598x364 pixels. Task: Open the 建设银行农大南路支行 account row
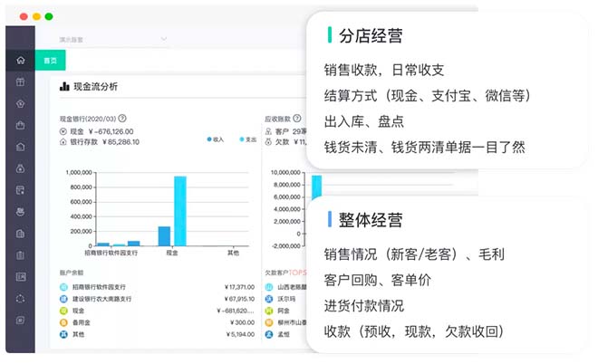(x=157, y=299)
